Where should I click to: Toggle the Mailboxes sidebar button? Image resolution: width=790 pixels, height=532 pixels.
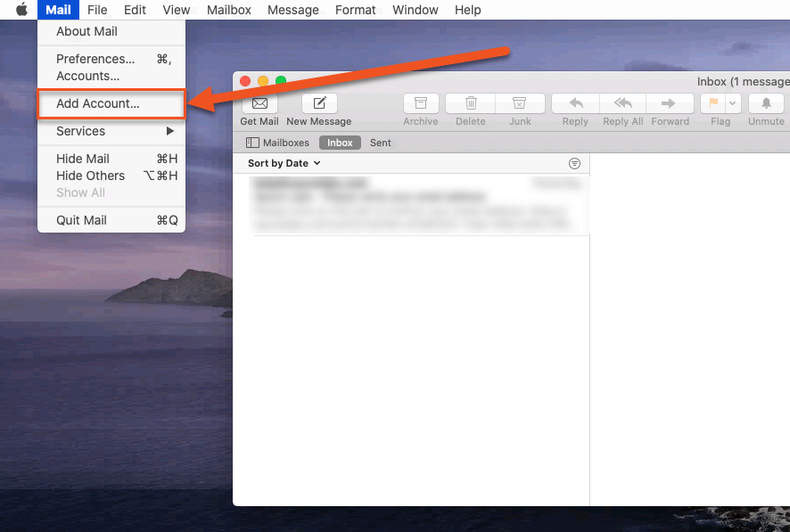coord(277,143)
